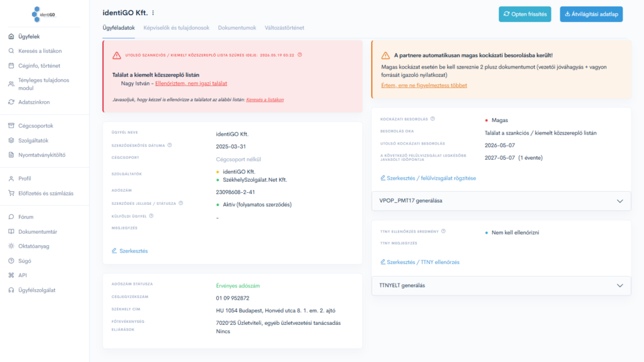This screenshot has width=644, height=362.
Task: Click Szerkesztés under client details
Action: (130, 251)
